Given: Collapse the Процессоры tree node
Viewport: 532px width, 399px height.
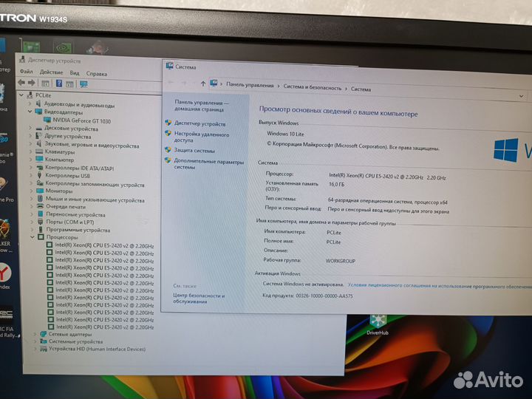Looking at the screenshot, I should (33, 237).
